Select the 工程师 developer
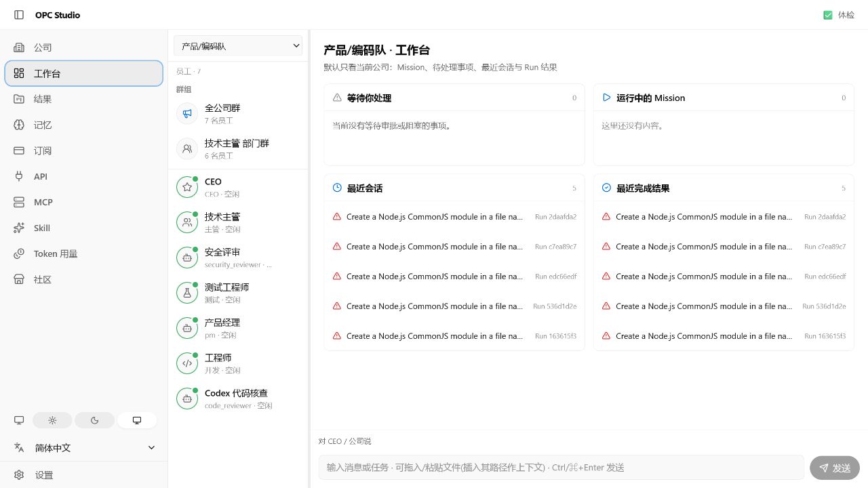Viewport: 868px width, 488px height. (x=238, y=363)
